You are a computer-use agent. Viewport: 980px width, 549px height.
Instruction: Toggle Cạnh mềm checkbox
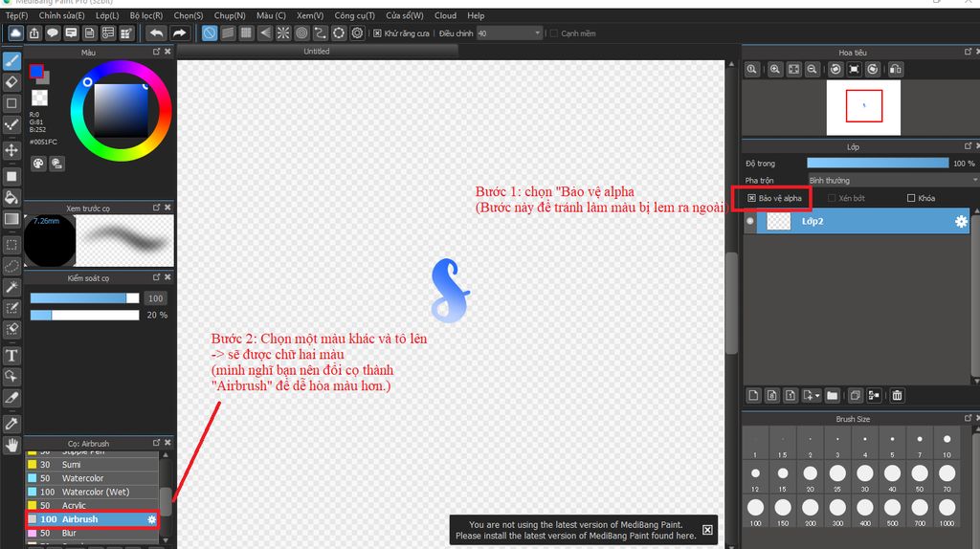point(554,33)
